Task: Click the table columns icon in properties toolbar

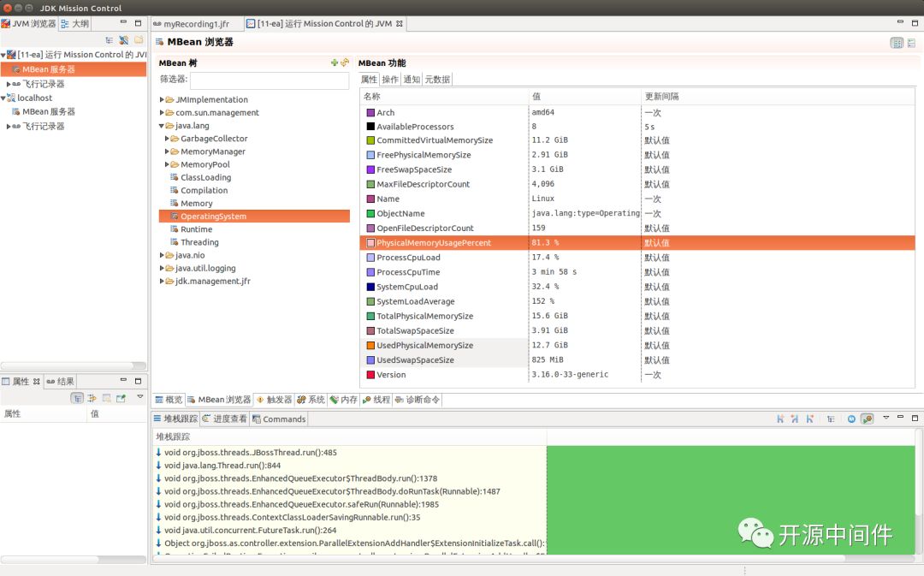Action: [107, 398]
